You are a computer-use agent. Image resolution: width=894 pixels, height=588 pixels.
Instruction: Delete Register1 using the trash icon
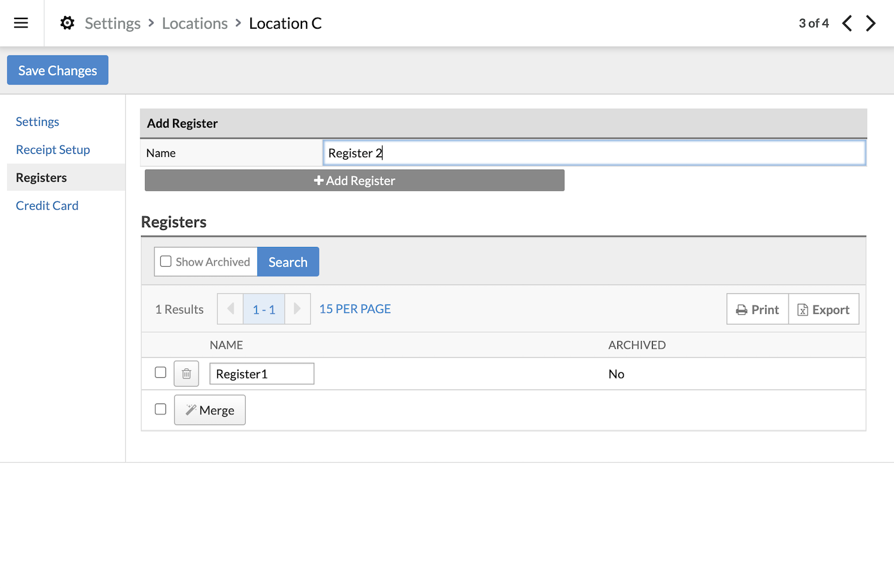point(186,373)
